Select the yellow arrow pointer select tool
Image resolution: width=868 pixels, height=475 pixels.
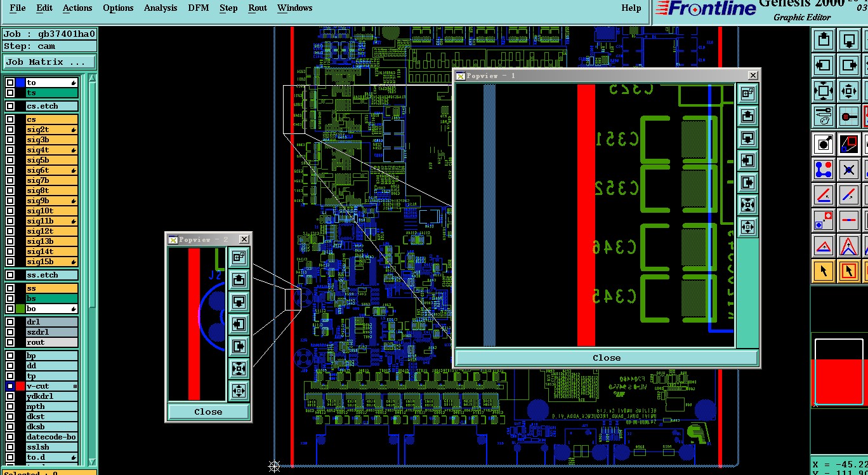[x=824, y=271]
